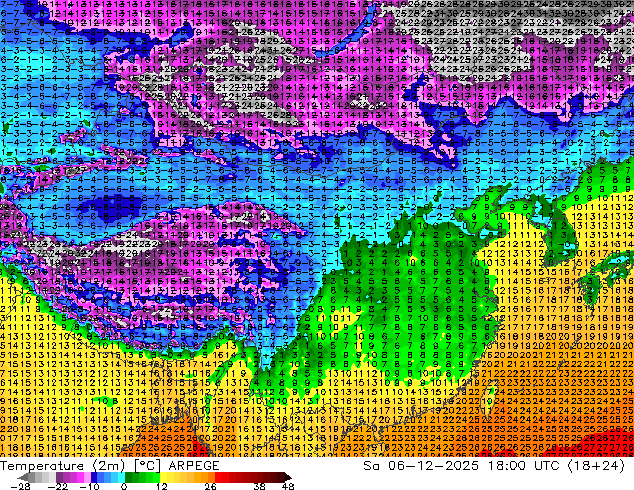Click the '-10' legend value
This screenshot has height=490, width=634.
coord(90,486)
